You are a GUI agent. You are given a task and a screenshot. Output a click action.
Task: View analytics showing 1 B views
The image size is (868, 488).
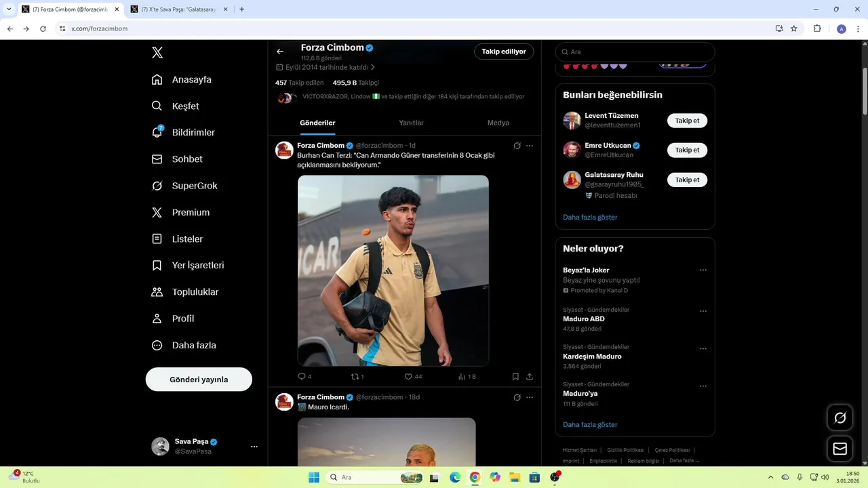click(467, 377)
